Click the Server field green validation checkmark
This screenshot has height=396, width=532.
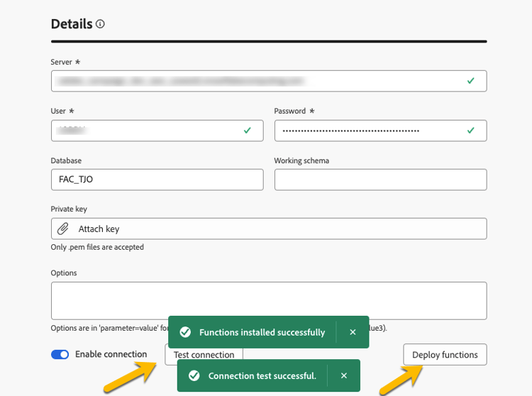(470, 81)
